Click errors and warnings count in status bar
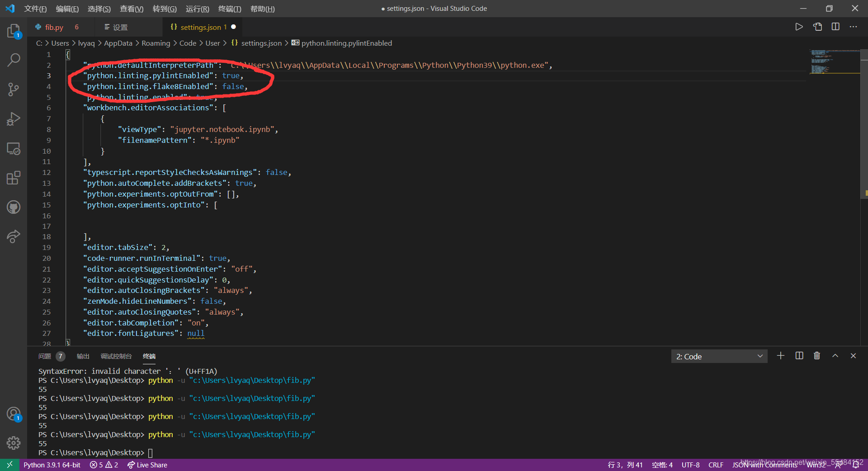The height and width of the screenshot is (471, 868). pos(104,465)
